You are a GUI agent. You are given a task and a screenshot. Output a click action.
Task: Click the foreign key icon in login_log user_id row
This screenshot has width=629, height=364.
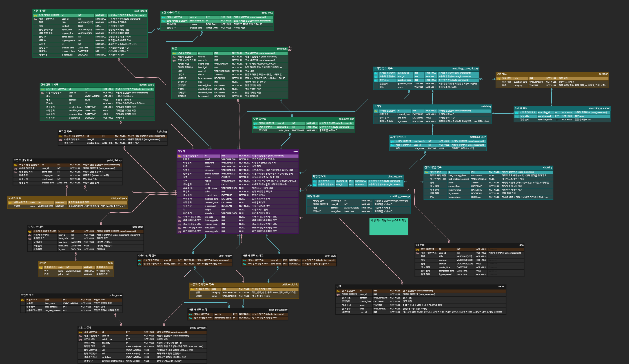coord(60,140)
